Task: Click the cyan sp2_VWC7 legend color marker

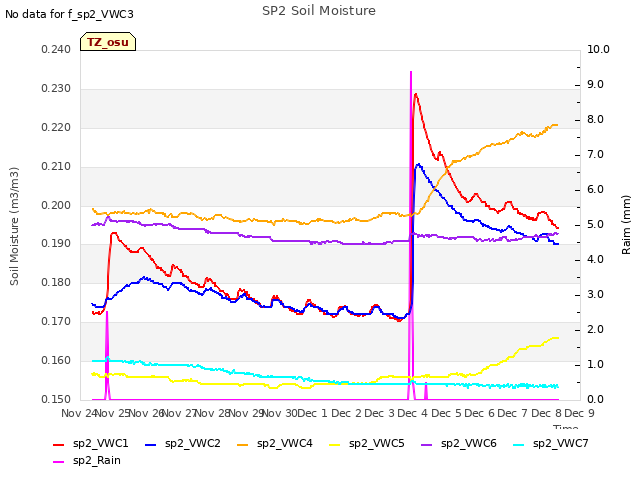Action: 519,444
